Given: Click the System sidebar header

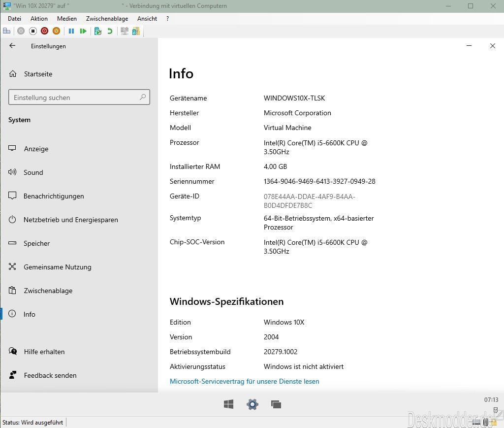Looking at the screenshot, I should point(19,120).
